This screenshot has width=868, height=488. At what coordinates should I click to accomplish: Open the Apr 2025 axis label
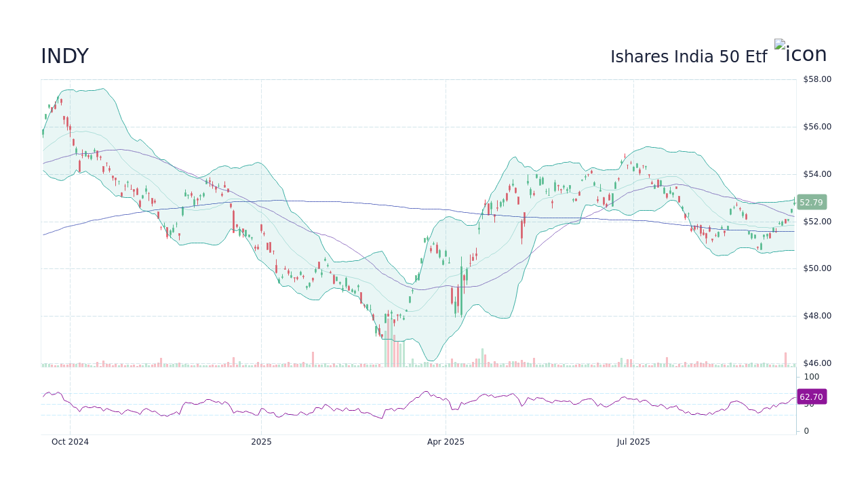[x=446, y=441]
